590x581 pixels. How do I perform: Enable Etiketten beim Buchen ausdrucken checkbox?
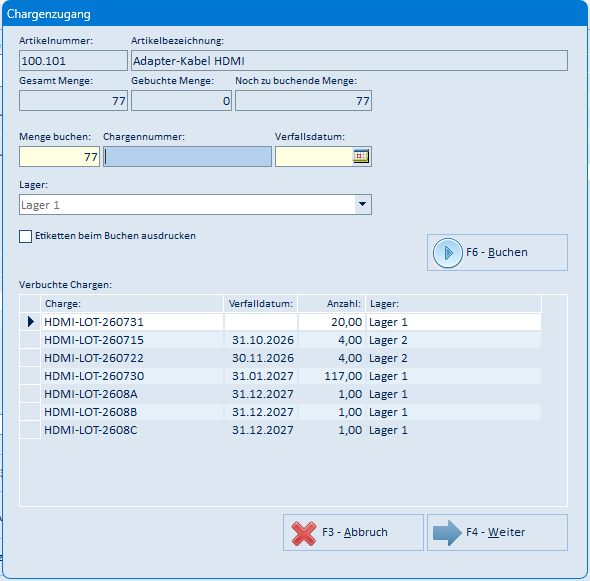click(25, 236)
